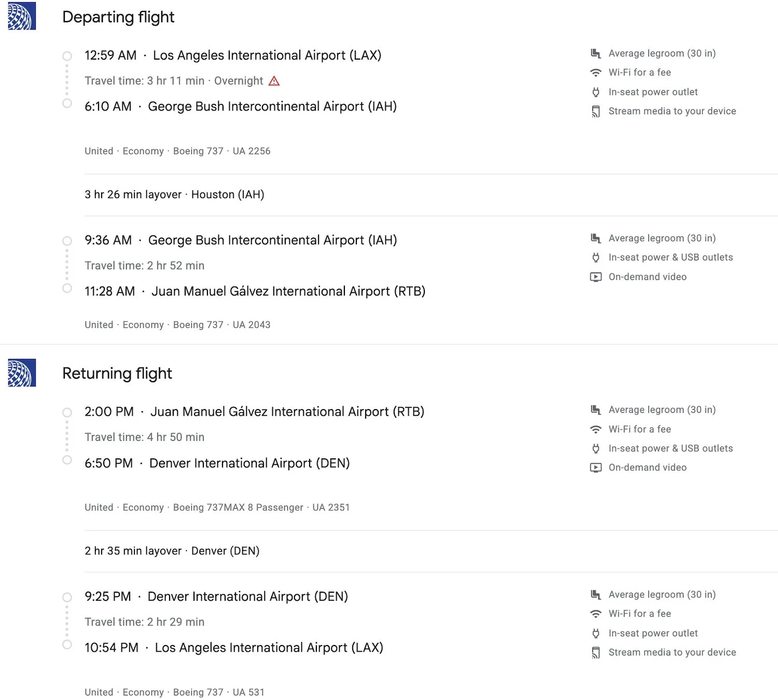Click the stream media icon for UA 531

click(x=596, y=653)
